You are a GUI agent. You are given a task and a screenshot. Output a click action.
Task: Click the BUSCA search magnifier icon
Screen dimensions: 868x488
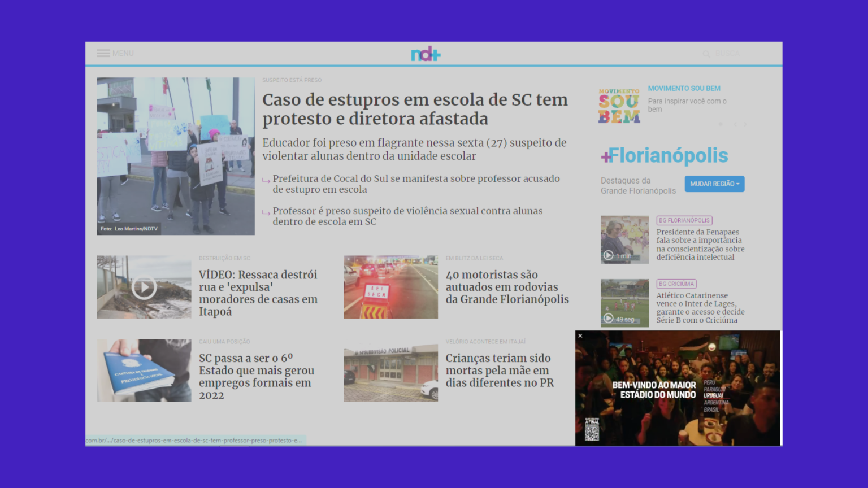click(706, 54)
